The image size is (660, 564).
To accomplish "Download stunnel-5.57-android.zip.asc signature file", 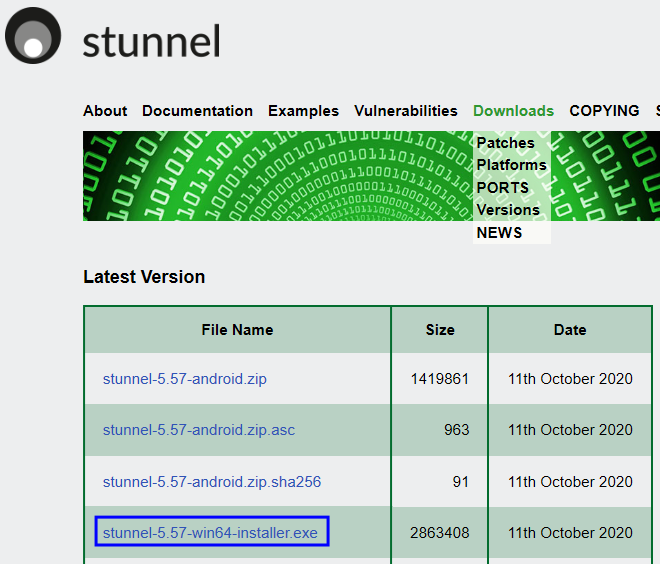I will pos(199,430).
